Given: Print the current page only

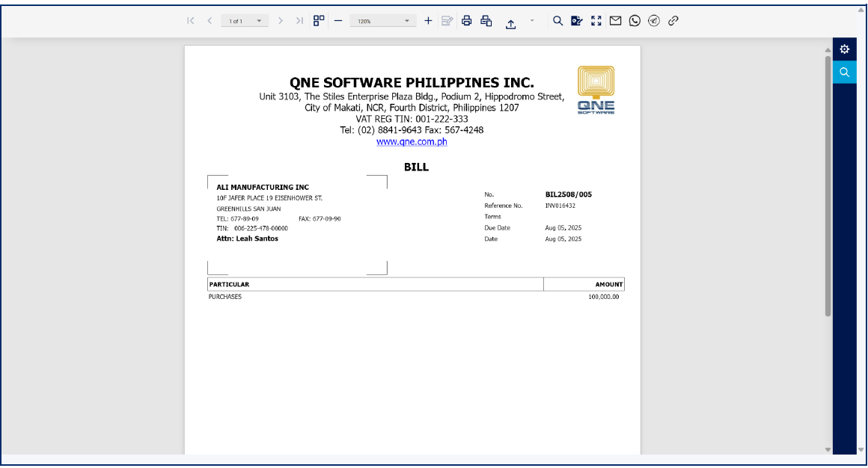Looking at the screenshot, I should pos(486,20).
